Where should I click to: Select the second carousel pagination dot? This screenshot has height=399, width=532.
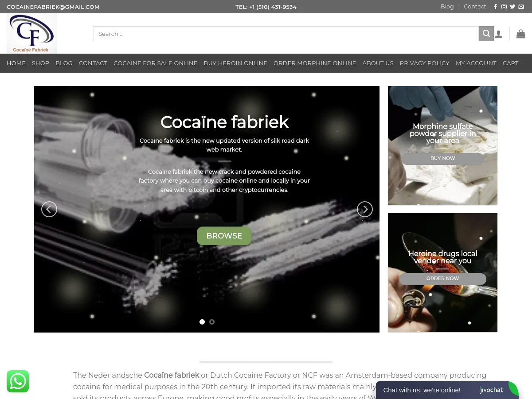tap(212, 321)
